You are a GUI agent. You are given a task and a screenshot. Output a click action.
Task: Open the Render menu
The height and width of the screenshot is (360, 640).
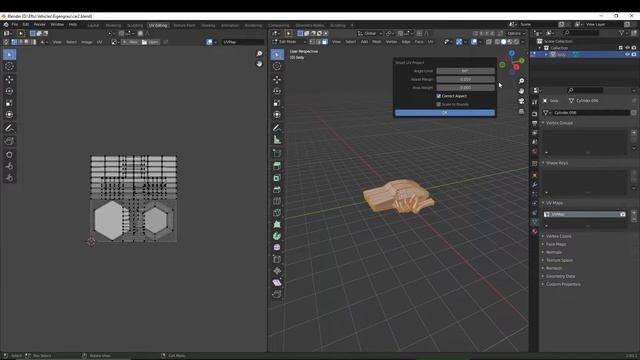tap(40, 24)
